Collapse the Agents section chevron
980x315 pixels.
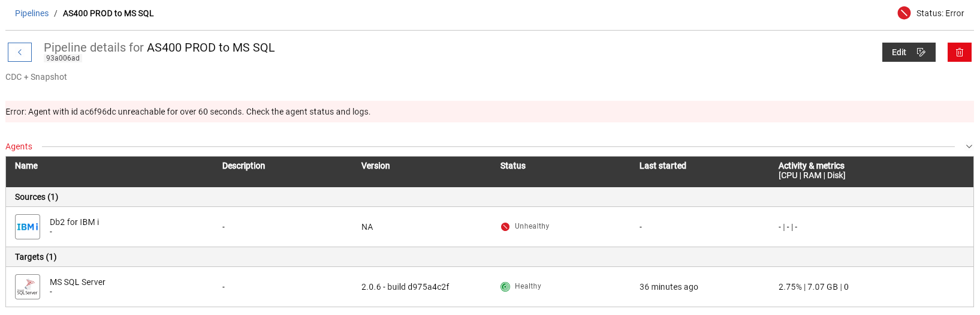(969, 146)
